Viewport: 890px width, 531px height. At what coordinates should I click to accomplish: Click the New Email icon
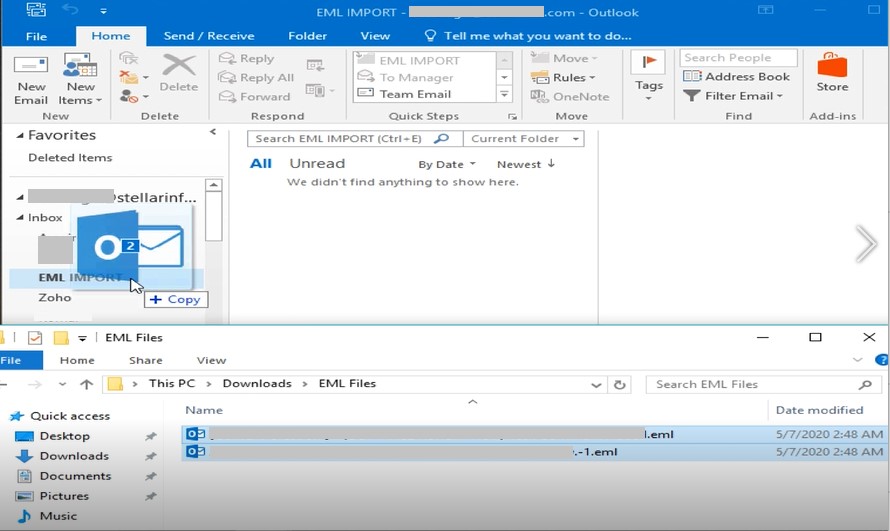point(31,80)
